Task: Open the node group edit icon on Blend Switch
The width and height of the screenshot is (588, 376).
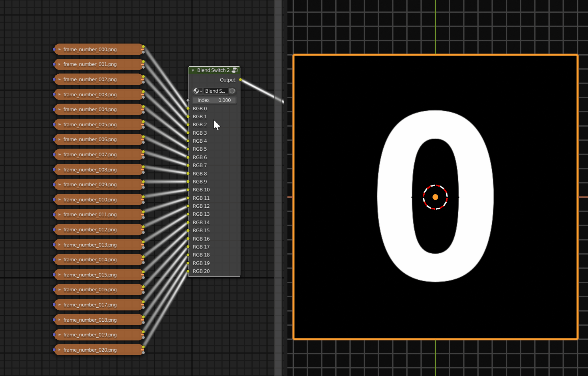Action: [235, 70]
